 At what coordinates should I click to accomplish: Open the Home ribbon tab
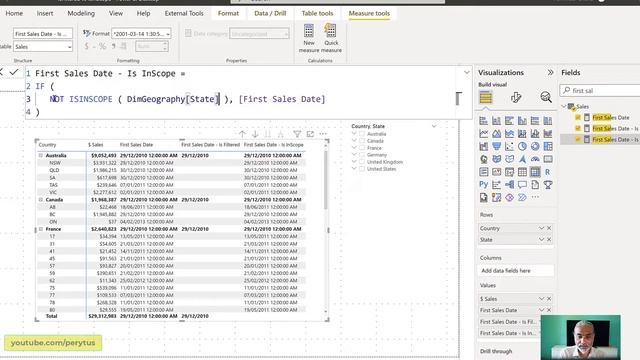[14, 13]
